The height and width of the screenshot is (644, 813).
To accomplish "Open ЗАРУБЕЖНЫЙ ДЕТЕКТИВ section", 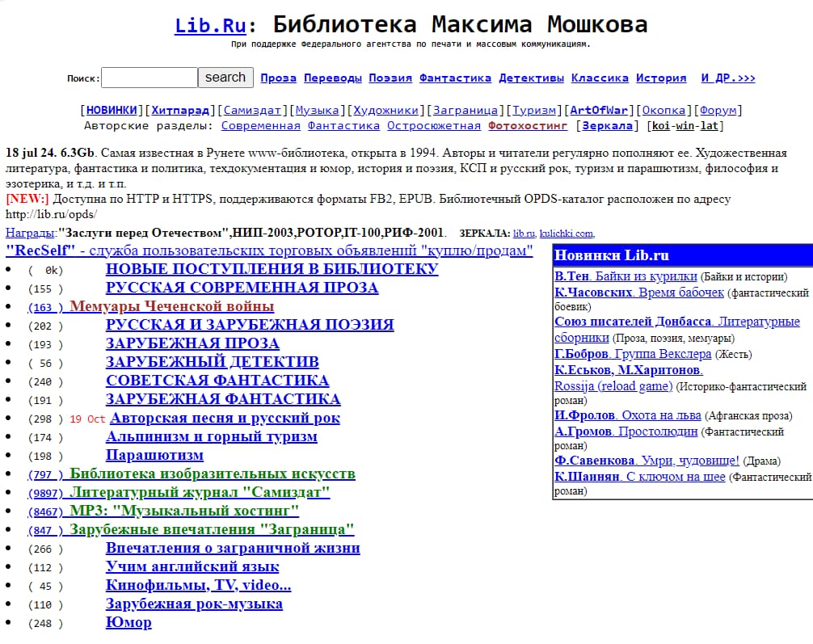I will tap(212, 363).
